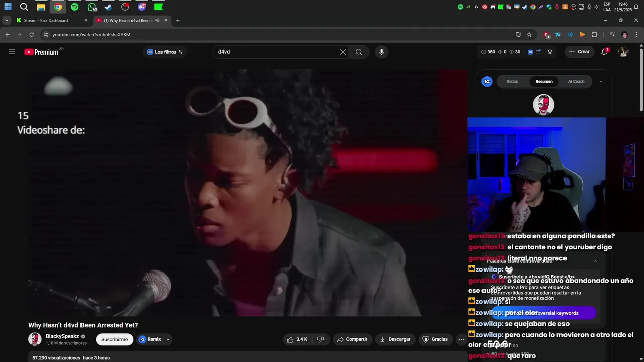Viewport: 644px width, 362px height.
Task: Open YouTube account avatar menu
Action: click(x=623, y=52)
